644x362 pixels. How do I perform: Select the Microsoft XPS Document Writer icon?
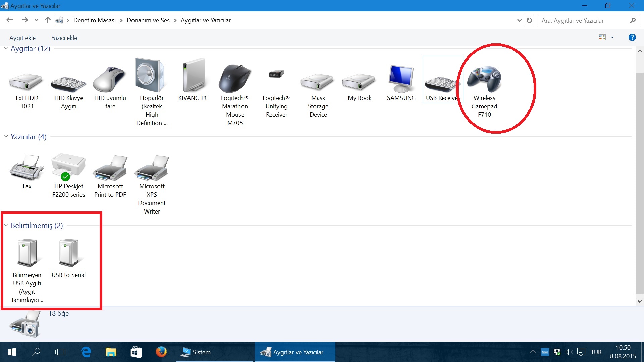click(x=152, y=168)
